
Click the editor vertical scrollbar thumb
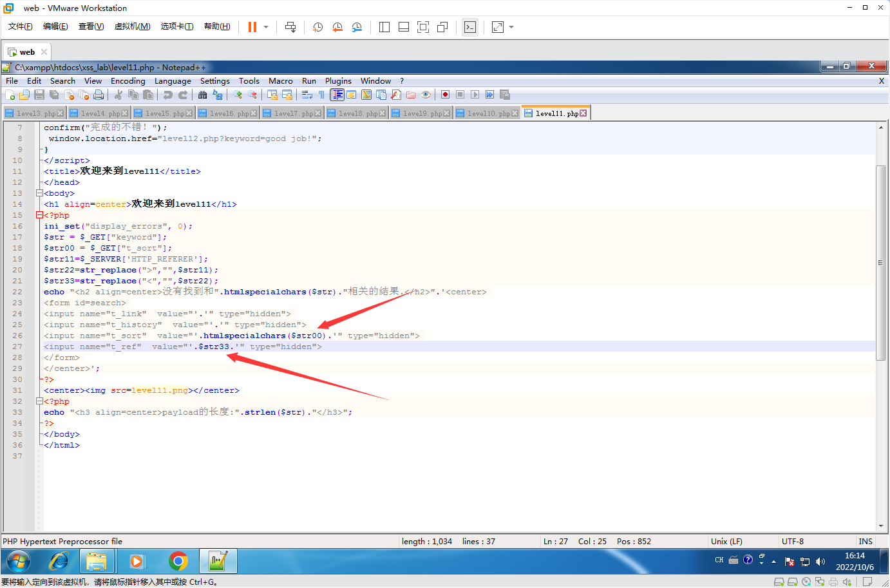pos(880,263)
